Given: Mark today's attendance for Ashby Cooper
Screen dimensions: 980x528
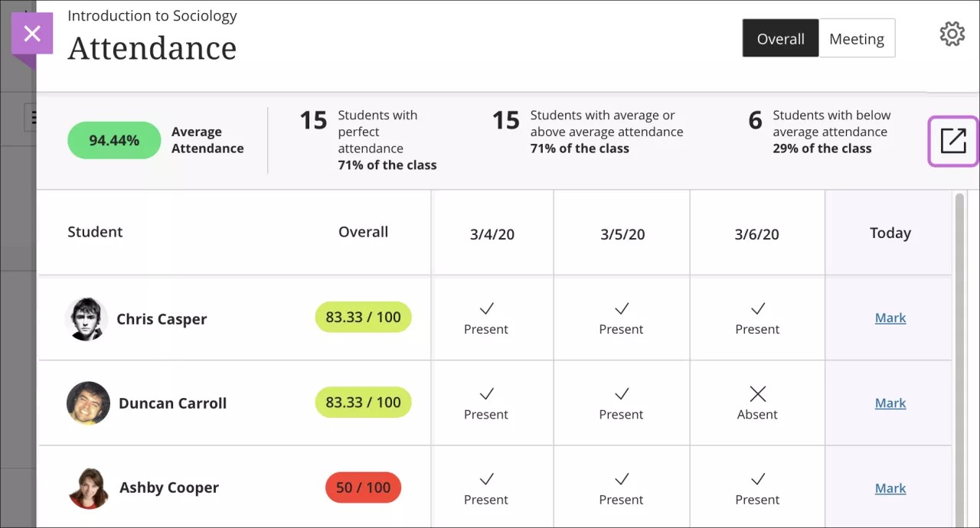Looking at the screenshot, I should click(890, 487).
